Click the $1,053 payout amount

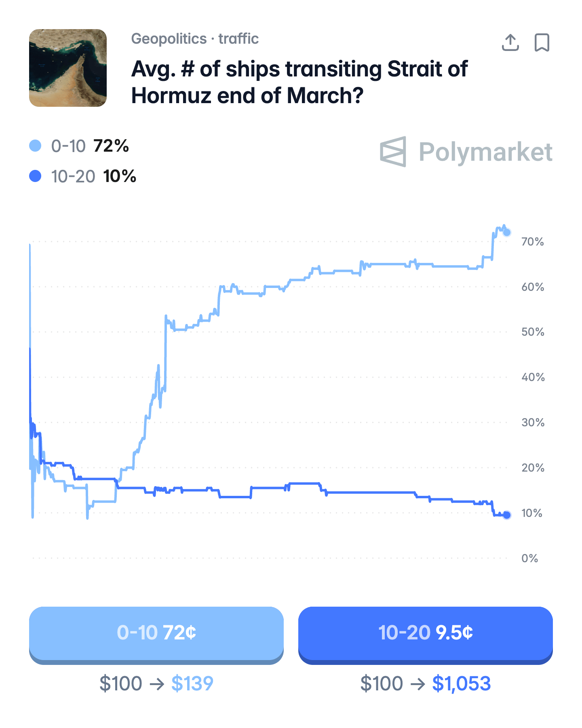[461, 684]
